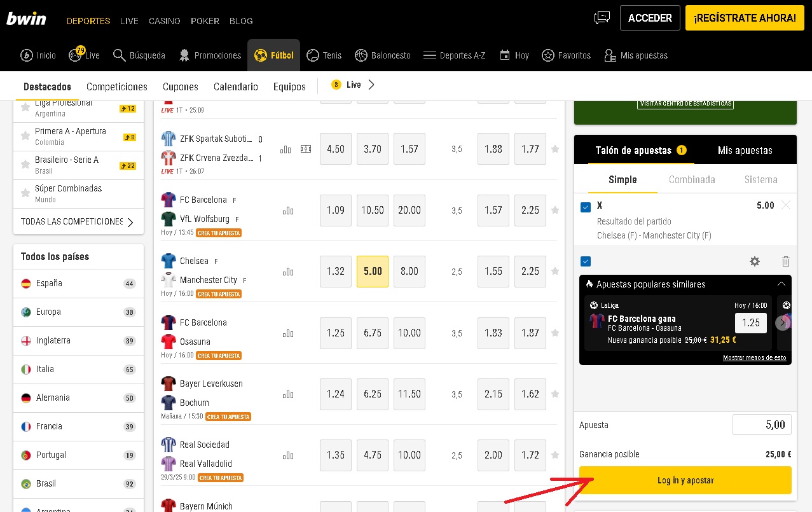Show stats for FC Barcelona vs Osasuna
The image size is (812, 512).
(287, 333)
